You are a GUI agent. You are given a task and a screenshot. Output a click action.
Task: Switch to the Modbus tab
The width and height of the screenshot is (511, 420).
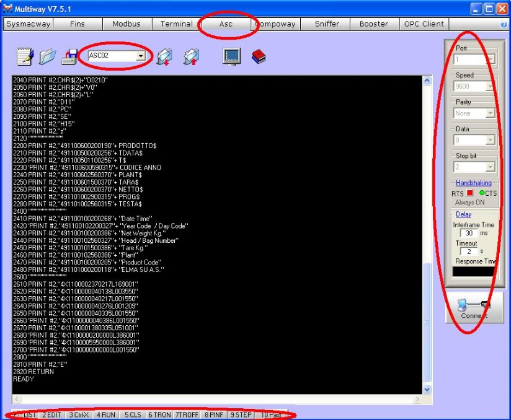[x=127, y=24]
